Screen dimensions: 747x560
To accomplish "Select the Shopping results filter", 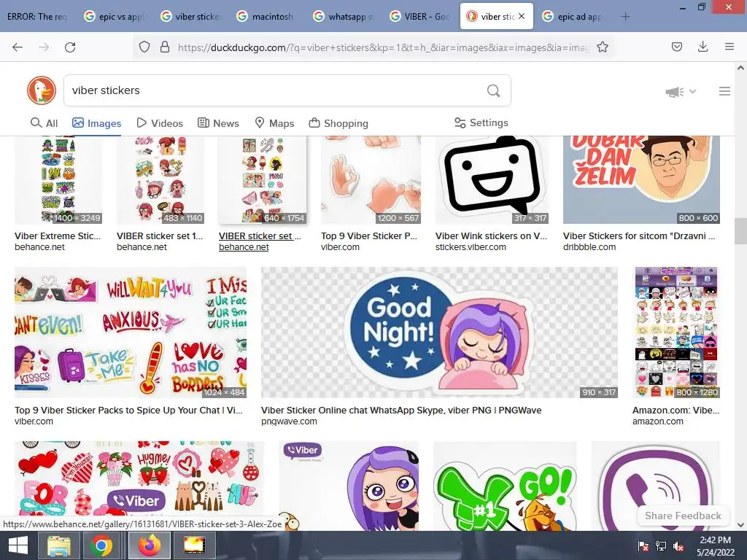I will [x=338, y=123].
